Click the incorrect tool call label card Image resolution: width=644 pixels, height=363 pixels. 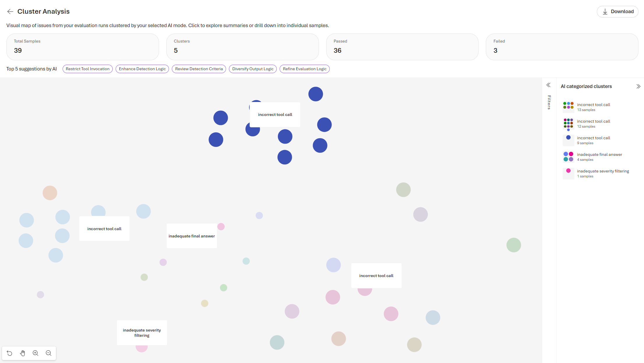pos(275,114)
